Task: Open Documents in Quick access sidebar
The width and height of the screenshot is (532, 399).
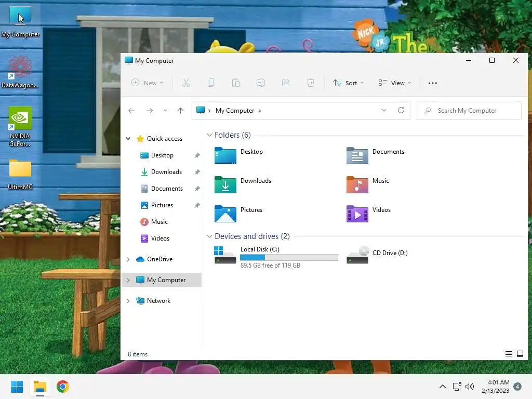Action: 162,188
